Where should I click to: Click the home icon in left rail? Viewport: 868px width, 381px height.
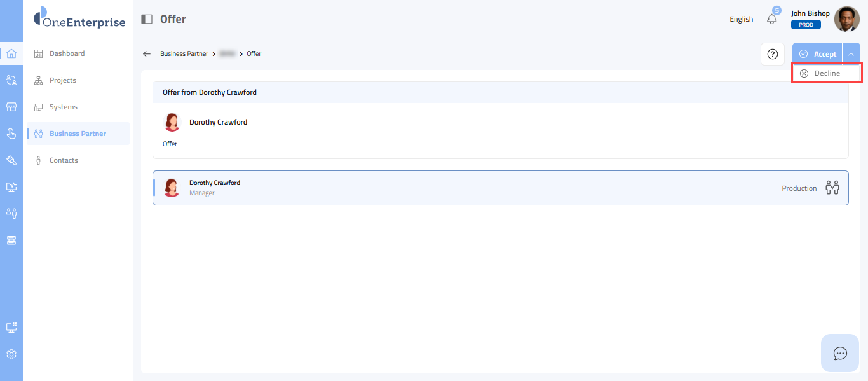(11, 53)
